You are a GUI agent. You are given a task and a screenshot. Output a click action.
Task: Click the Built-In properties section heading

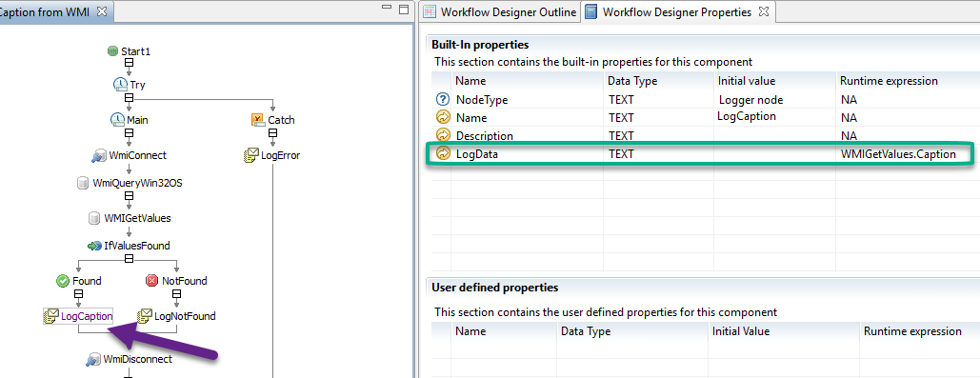click(480, 45)
